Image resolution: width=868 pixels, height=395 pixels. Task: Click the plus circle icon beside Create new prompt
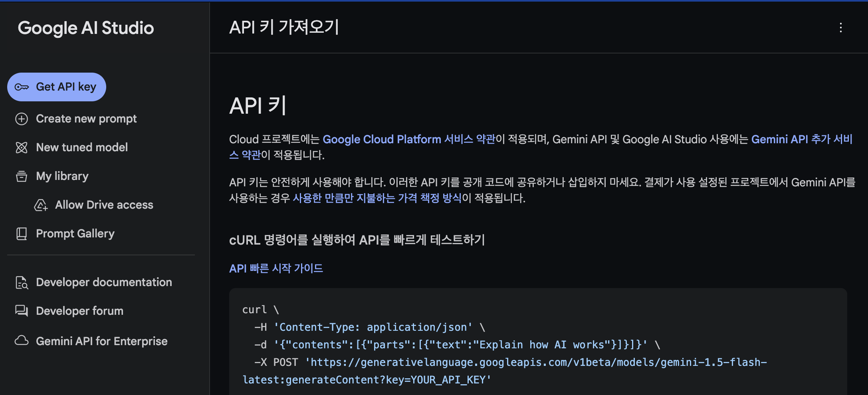coord(22,119)
